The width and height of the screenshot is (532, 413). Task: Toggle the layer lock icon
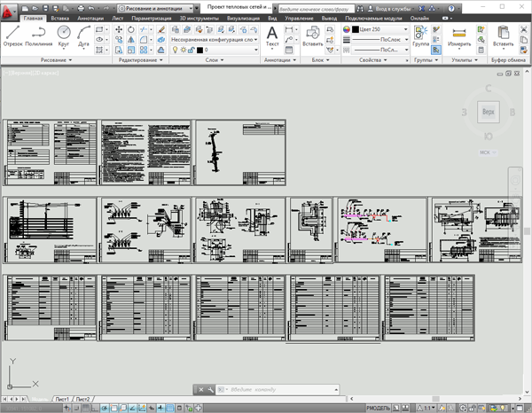[192, 50]
